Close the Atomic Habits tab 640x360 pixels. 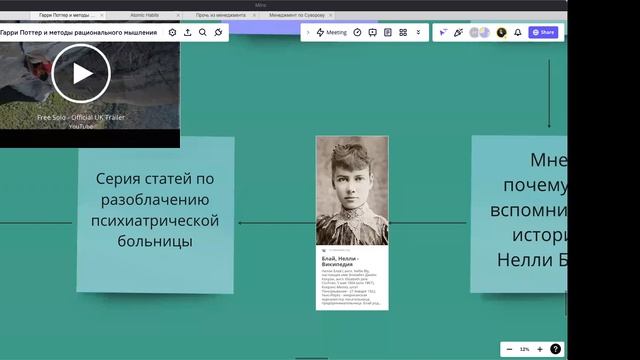(178, 15)
